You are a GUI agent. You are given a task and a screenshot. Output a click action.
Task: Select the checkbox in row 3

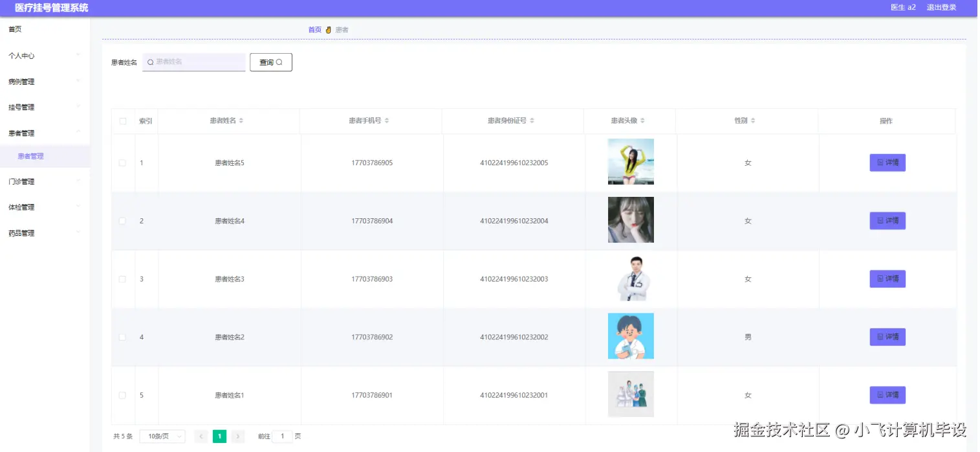coord(122,279)
